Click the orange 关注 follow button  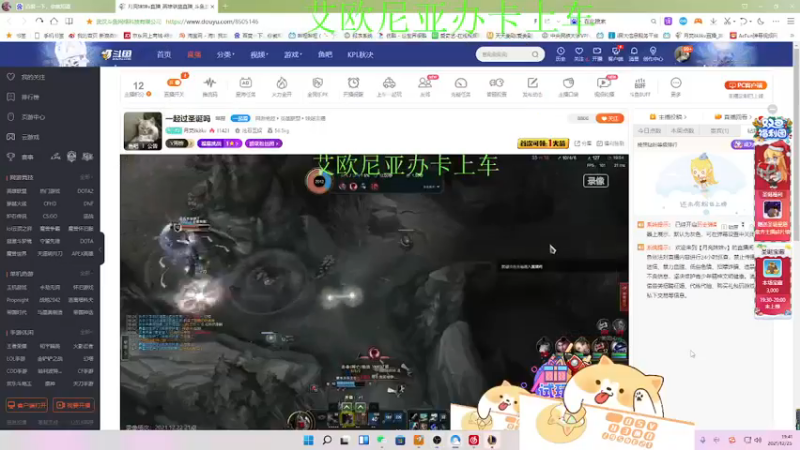[x=610, y=118]
